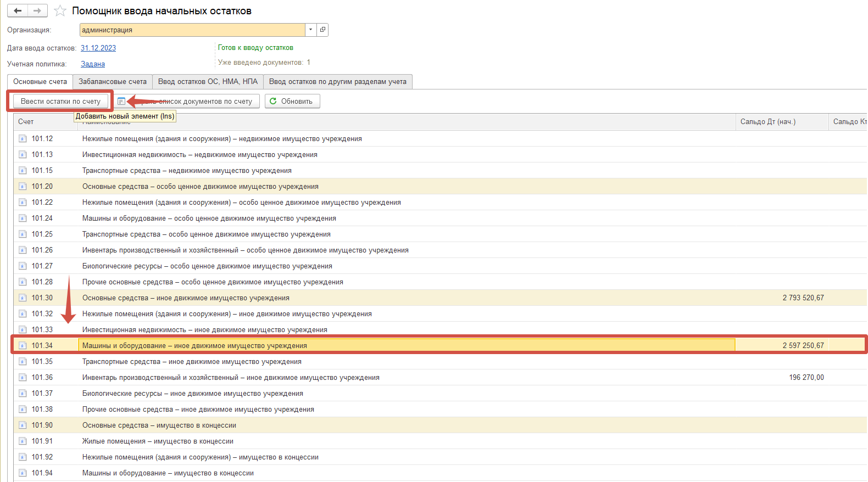Open the organization record with the open-form icon
This screenshot has height=482, width=868.
click(322, 30)
